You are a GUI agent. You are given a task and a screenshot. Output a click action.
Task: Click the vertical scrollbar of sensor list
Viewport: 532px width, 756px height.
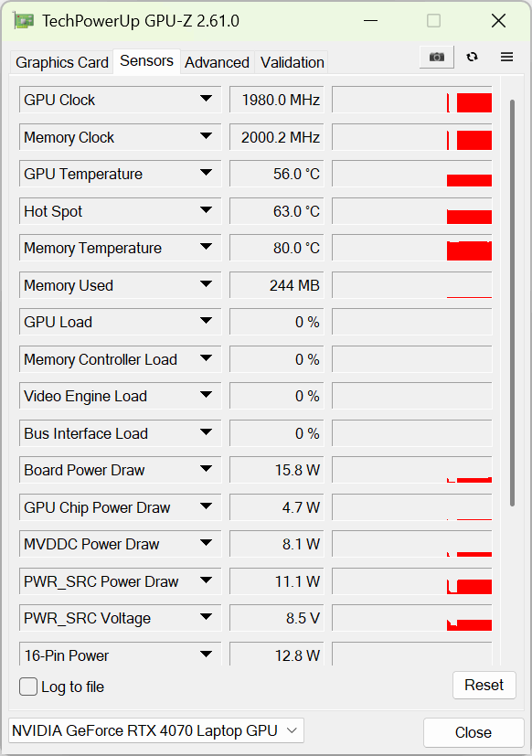coord(512,303)
